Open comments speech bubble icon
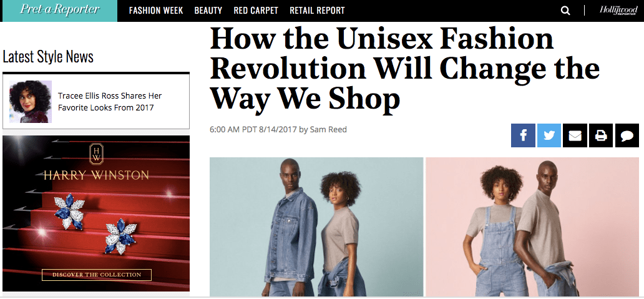The width and height of the screenshot is (644, 299). tap(627, 135)
